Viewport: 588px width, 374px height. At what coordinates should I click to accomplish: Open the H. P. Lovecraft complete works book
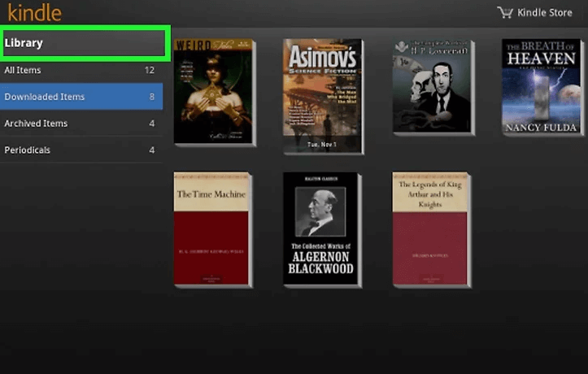click(431, 86)
